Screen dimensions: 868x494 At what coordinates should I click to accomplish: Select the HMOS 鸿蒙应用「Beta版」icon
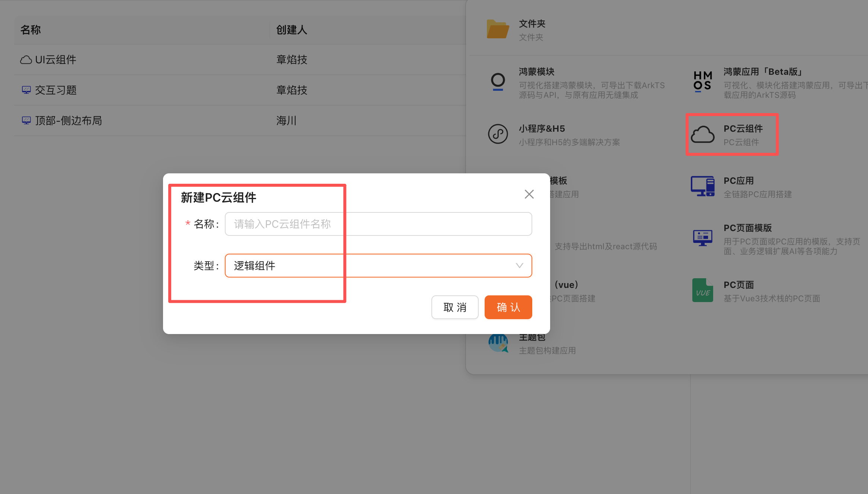(702, 82)
